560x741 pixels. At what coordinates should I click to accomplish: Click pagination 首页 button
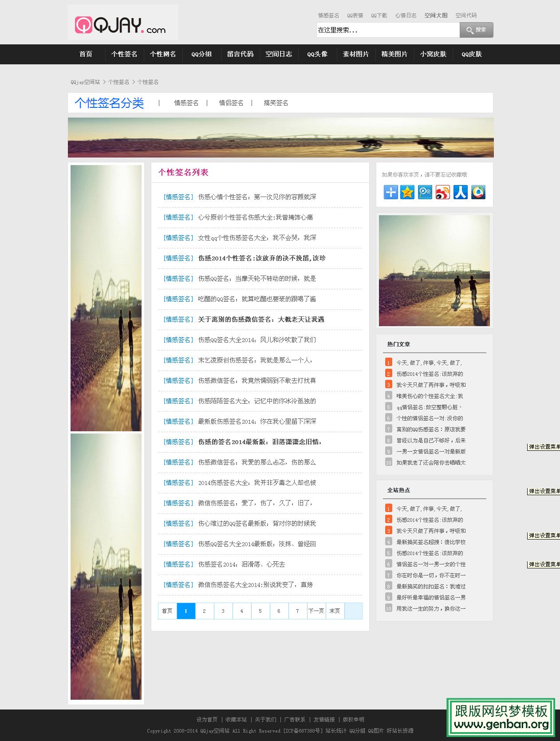167,611
